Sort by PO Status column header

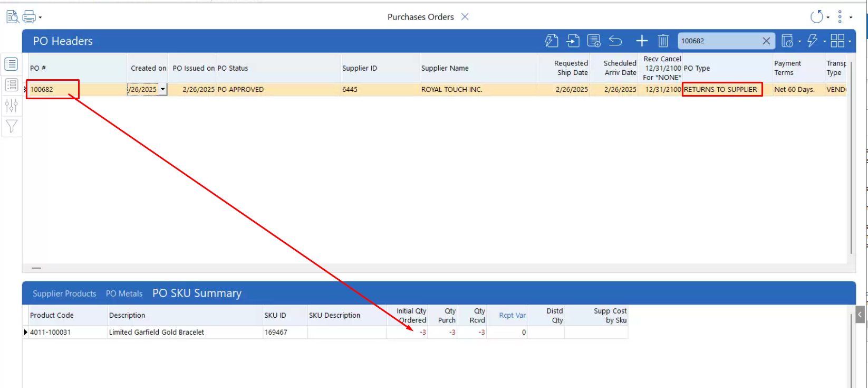click(x=278, y=68)
